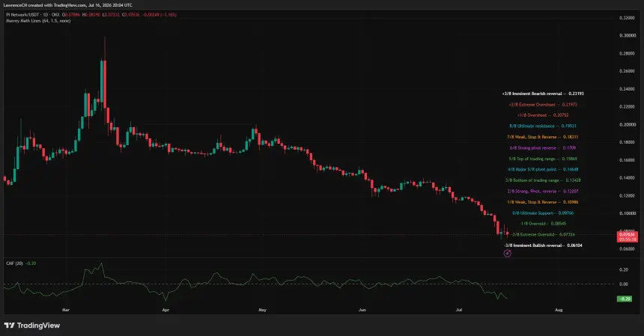Click the 0.00 value on CMF axis
Screen dimensions: 644x336
pos(624,284)
